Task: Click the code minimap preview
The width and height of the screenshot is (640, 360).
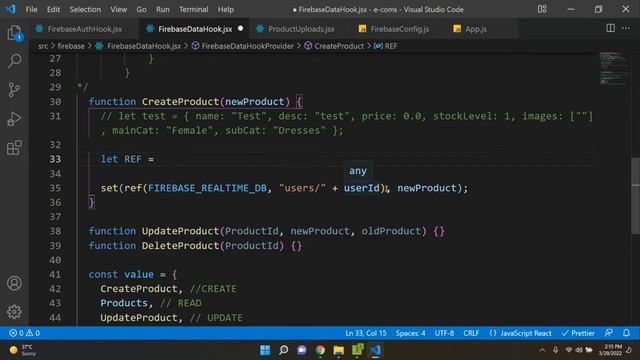Action: point(613,68)
